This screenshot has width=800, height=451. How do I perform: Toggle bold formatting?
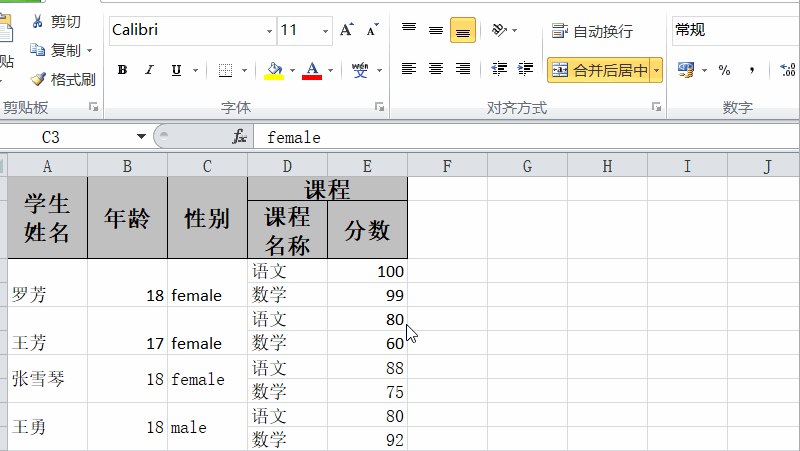click(x=122, y=70)
